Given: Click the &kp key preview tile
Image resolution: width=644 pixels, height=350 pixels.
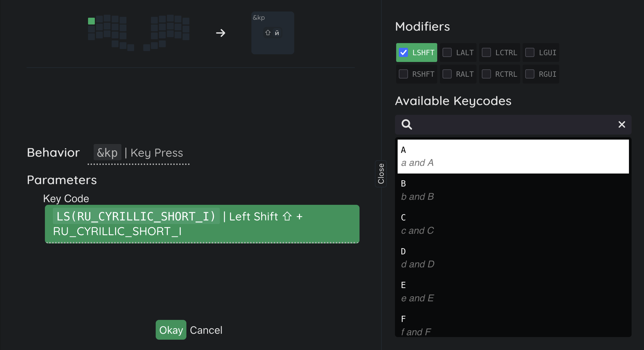Looking at the screenshot, I should pos(272,33).
